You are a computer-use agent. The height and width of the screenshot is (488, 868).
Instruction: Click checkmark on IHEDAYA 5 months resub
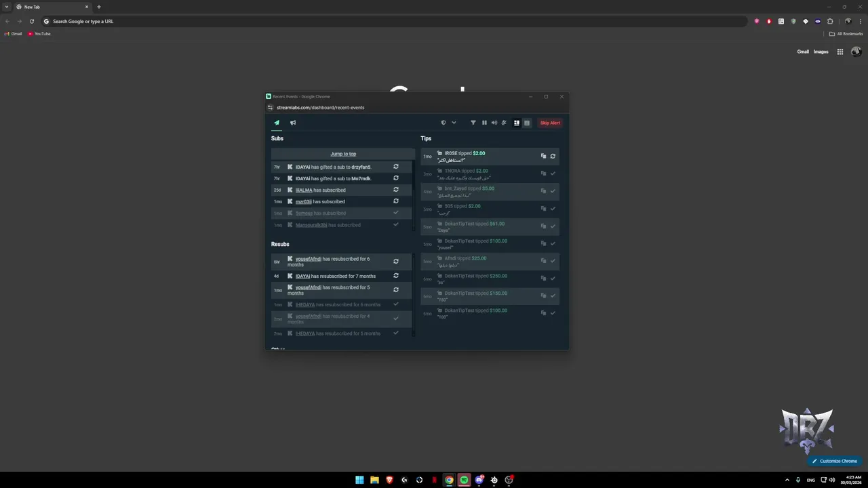pos(396,333)
